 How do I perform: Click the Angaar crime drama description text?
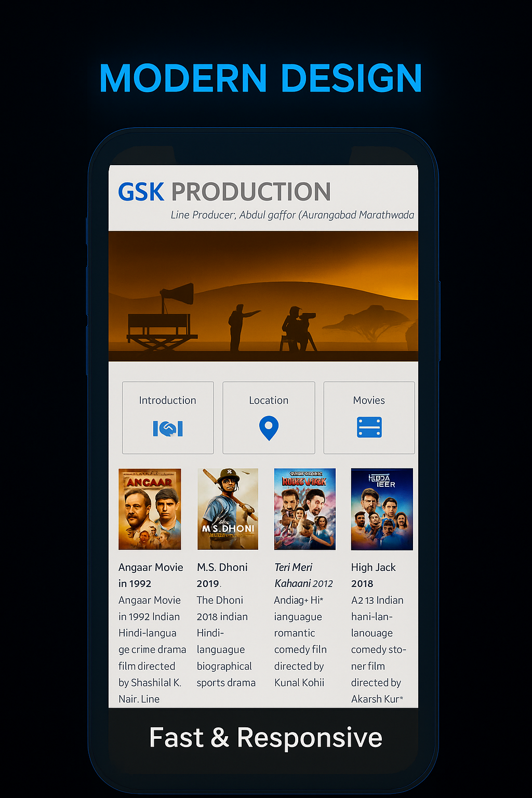click(151, 649)
